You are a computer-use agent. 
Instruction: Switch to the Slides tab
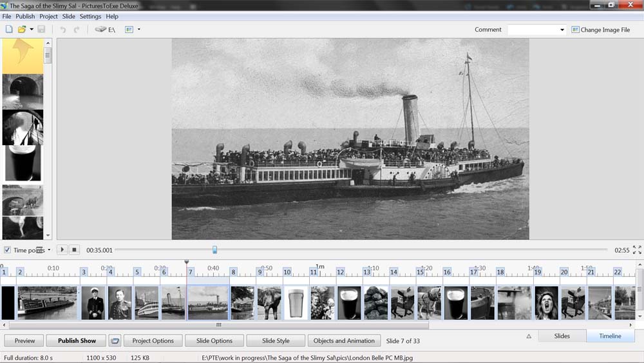coord(562,336)
